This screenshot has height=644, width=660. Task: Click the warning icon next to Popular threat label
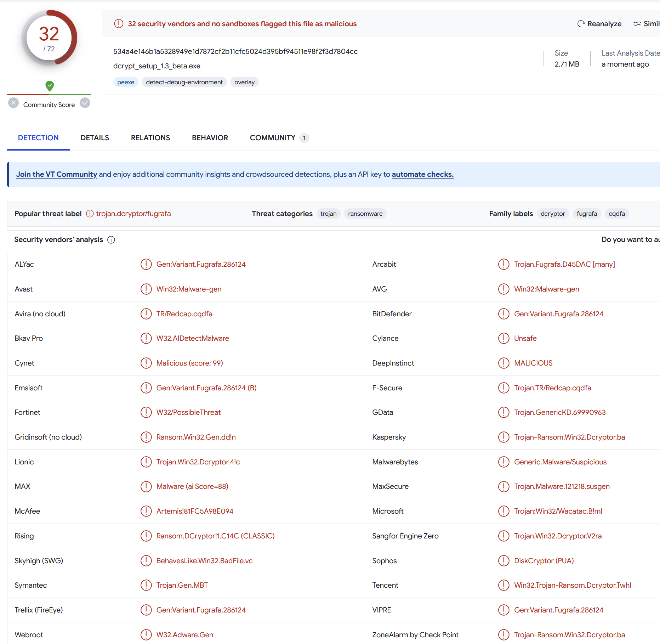[90, 214]
